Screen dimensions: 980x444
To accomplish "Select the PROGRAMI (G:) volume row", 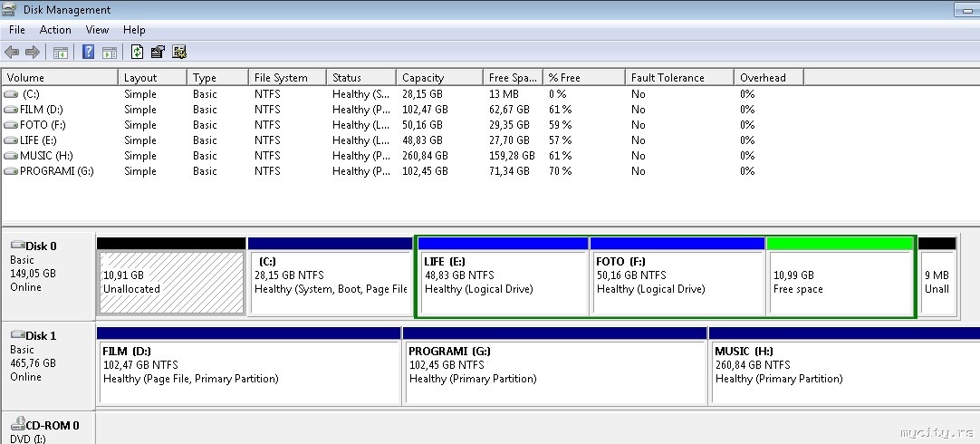I will pos(56,171).
